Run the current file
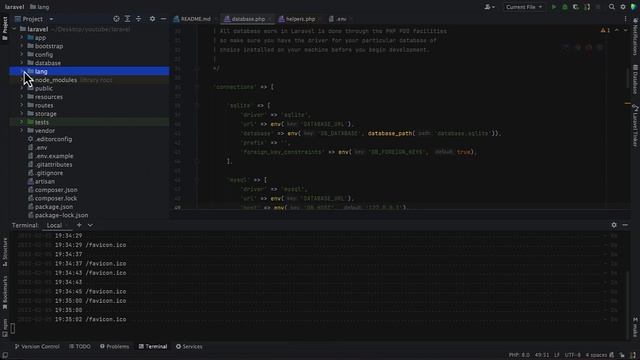 (553, 7)
